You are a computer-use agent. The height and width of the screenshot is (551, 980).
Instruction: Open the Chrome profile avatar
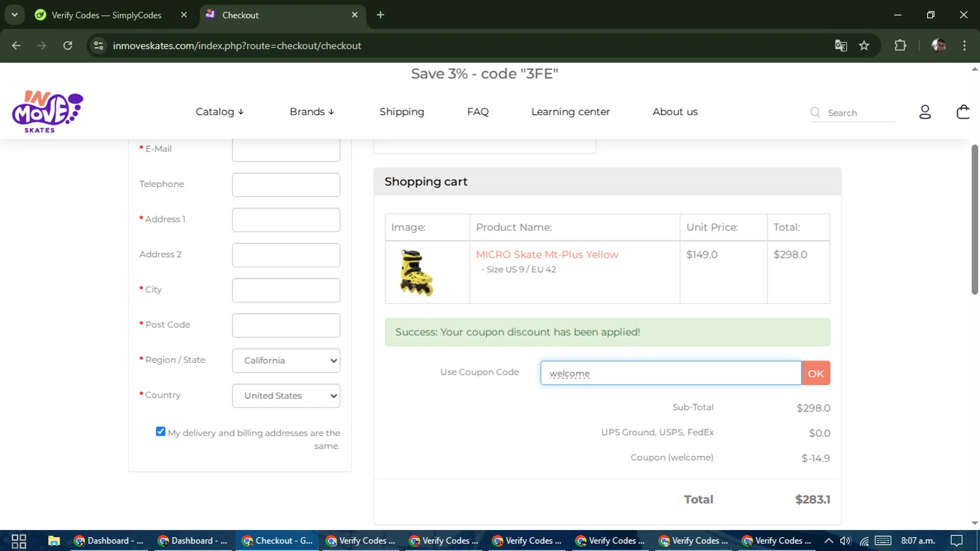click(x=939, y=46)
